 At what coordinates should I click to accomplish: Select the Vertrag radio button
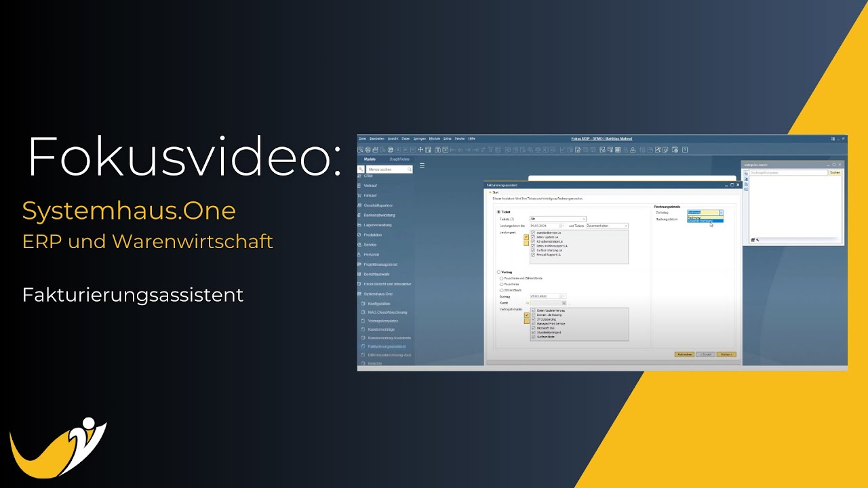(x=499, y=272)
